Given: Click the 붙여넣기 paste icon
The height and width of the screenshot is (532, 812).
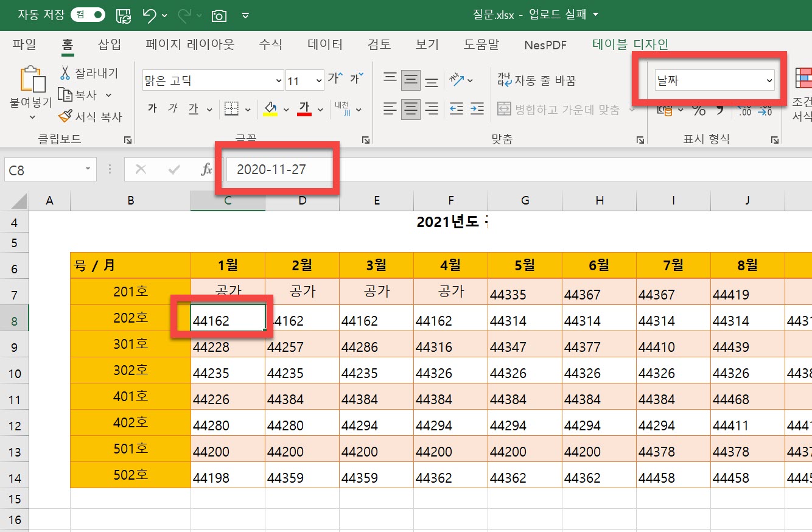Looking at the screenshot, I should point(32,80).
